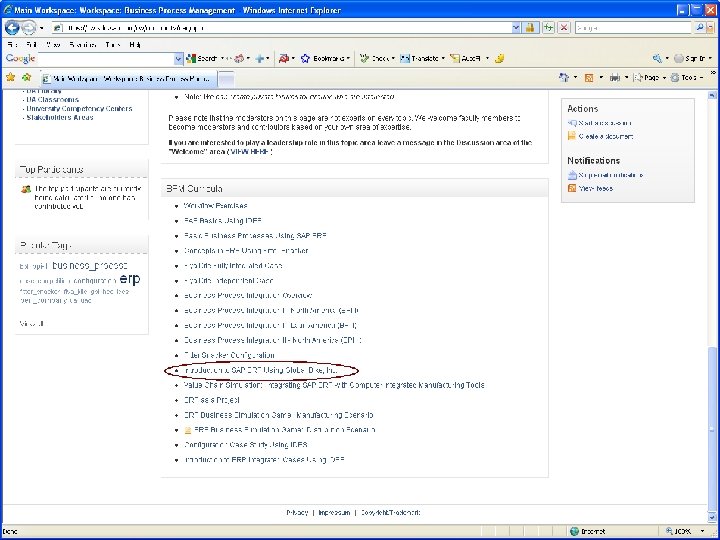Open the Bookmarks star dropdown in Google toolbar
The height and width of the screenshot is (540, 720).
tap(325, 59)
